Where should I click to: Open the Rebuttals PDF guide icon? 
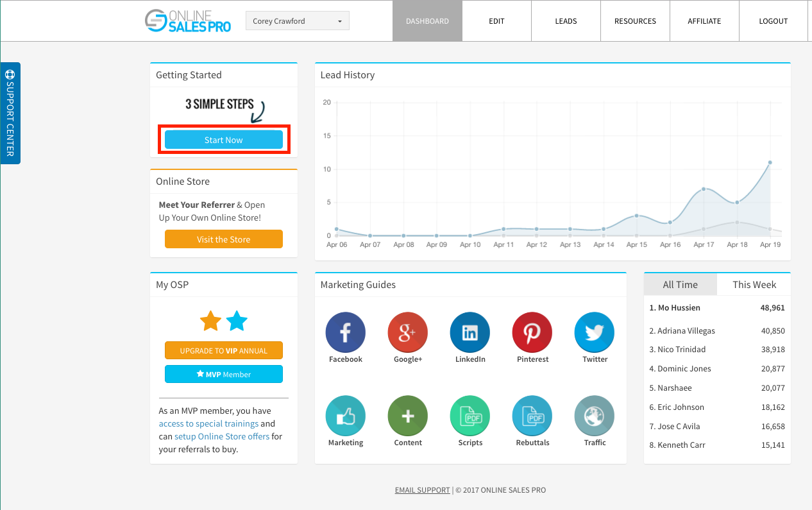532,416
